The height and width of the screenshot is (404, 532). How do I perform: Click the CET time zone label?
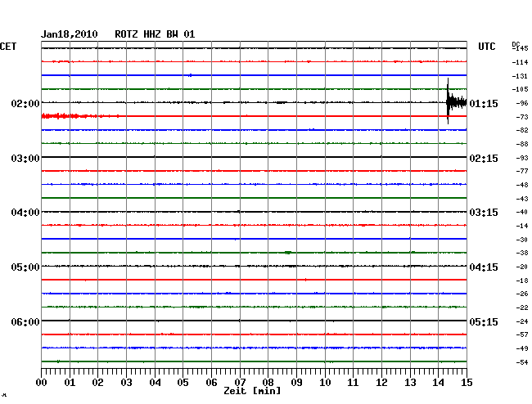pos(8,47)
